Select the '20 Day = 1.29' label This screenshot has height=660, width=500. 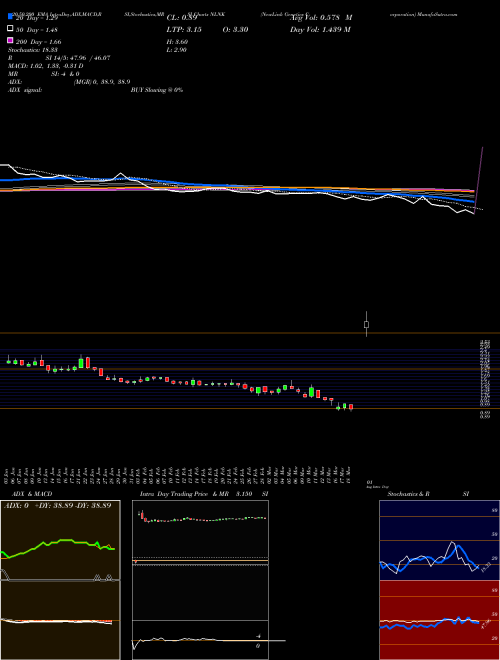coord(35,19)
